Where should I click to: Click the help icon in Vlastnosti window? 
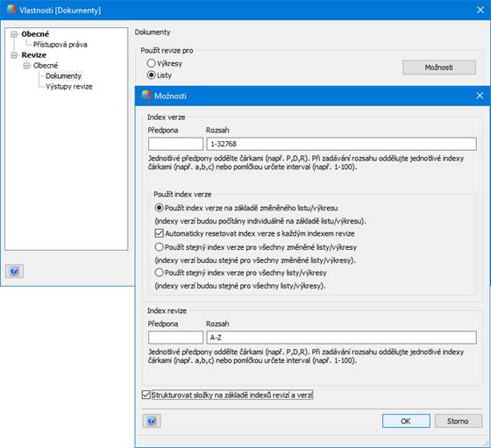pyautogui.click(x=14, y=271)
